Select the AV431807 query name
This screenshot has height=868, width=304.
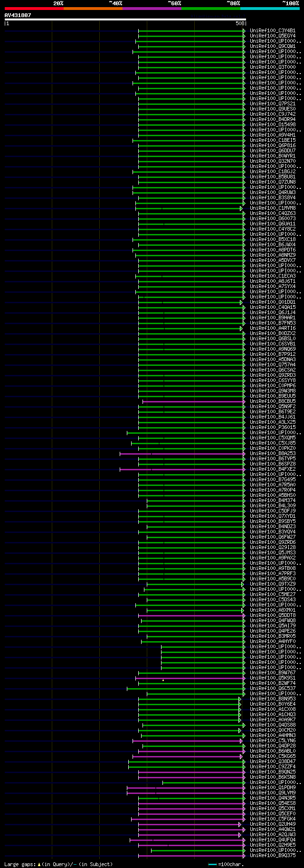point(18,15)
